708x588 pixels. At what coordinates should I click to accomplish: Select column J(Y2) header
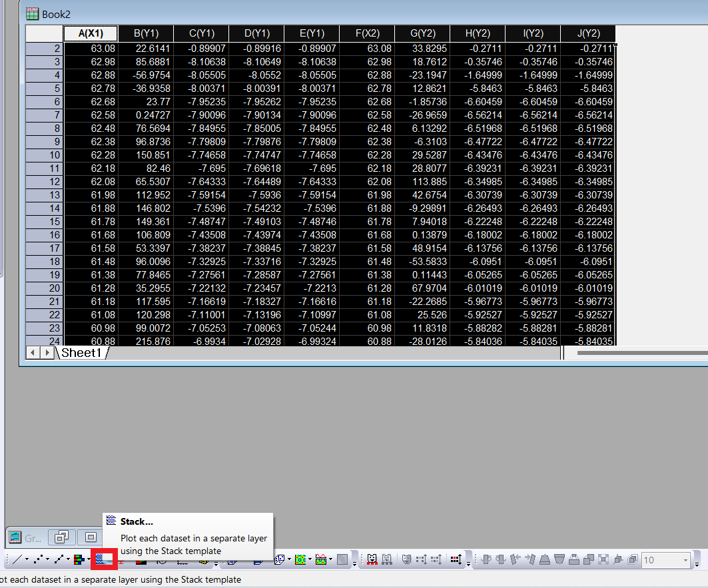coord(588,33)
